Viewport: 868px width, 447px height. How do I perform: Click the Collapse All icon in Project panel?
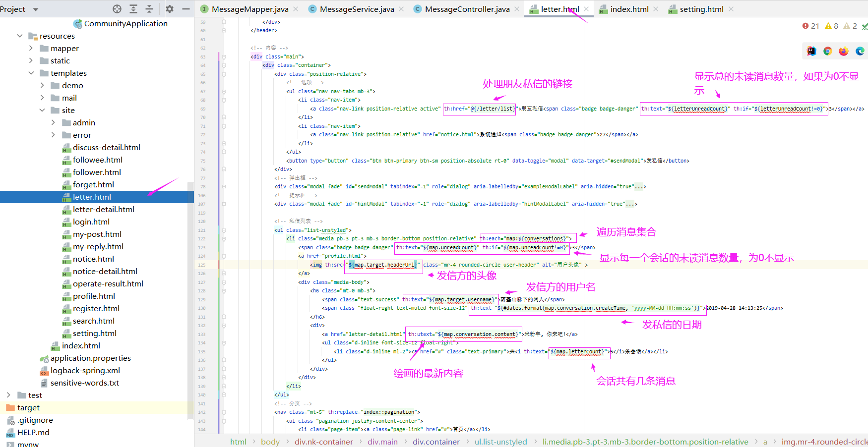pyautogui.click(x=149, y=9)
